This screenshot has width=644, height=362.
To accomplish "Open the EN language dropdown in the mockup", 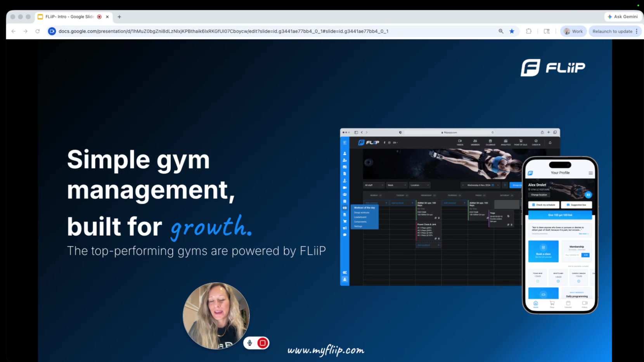I will (x=395, y=143).
